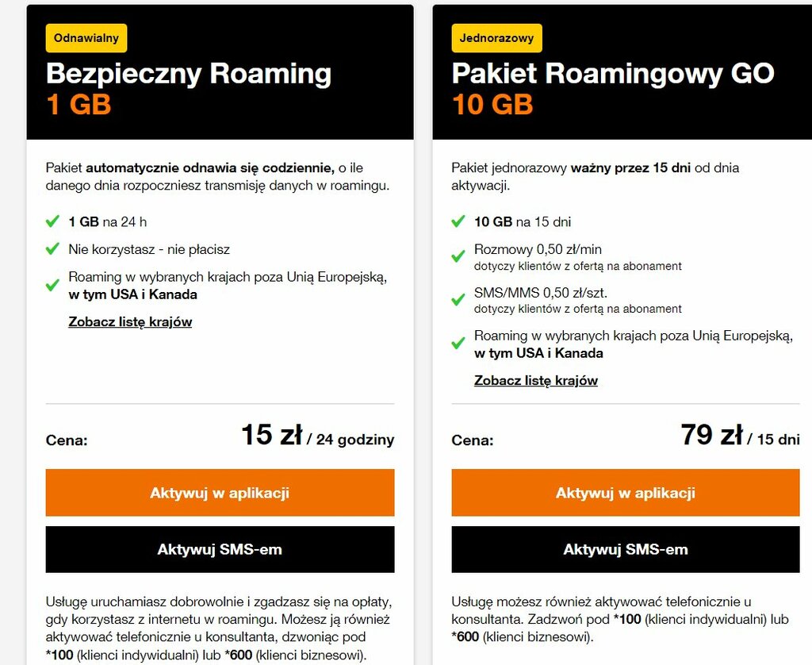Activate Bezpieczny Roaming 1 GB in the app
812x665 pixels.
pyautogui.click(x=220, y=492)
